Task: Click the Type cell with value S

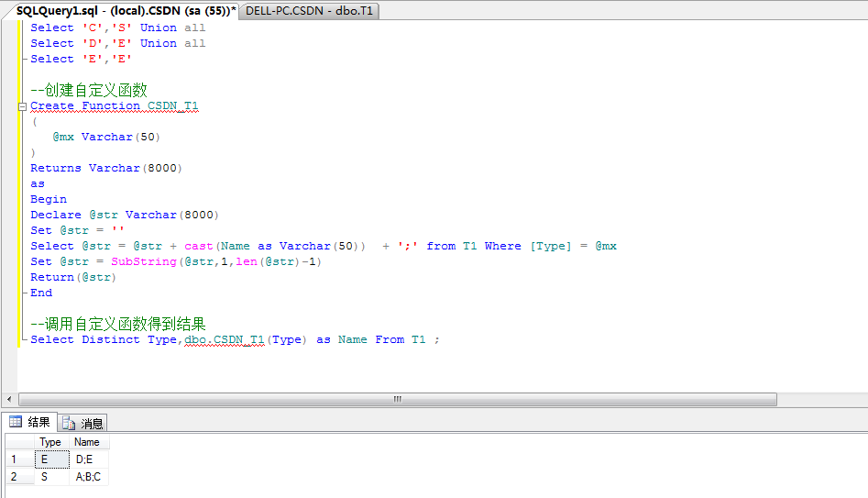Action: coord(50,477)
